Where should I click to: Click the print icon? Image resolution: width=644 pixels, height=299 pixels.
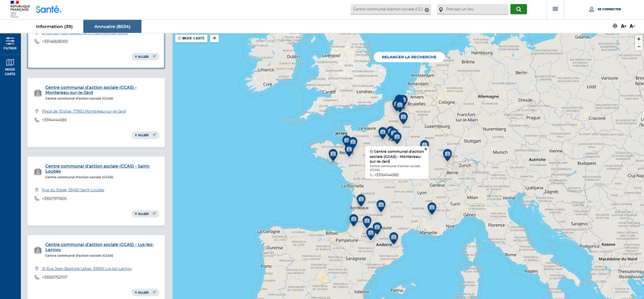[615, 26]
